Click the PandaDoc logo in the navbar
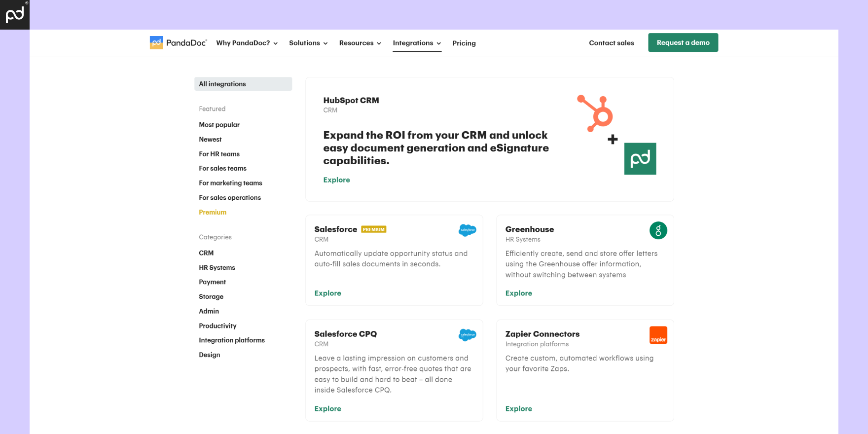This screenshot has height=434, width=868. 178,43
